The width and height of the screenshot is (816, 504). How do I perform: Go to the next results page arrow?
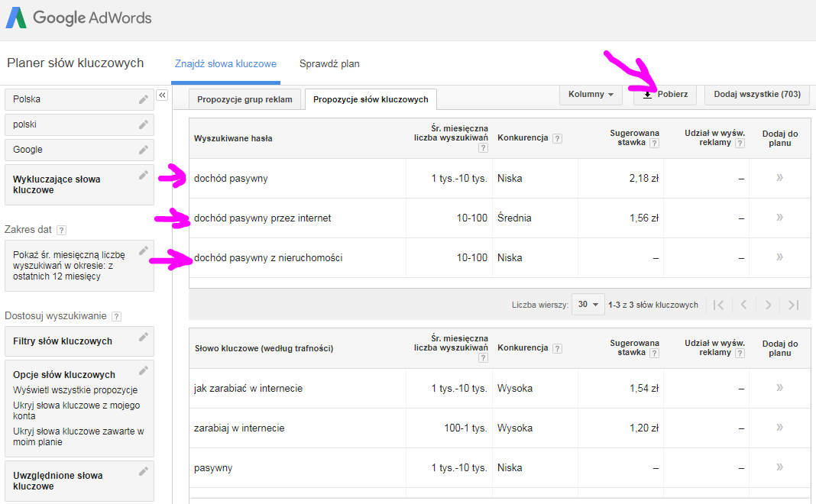pos(768,304)
